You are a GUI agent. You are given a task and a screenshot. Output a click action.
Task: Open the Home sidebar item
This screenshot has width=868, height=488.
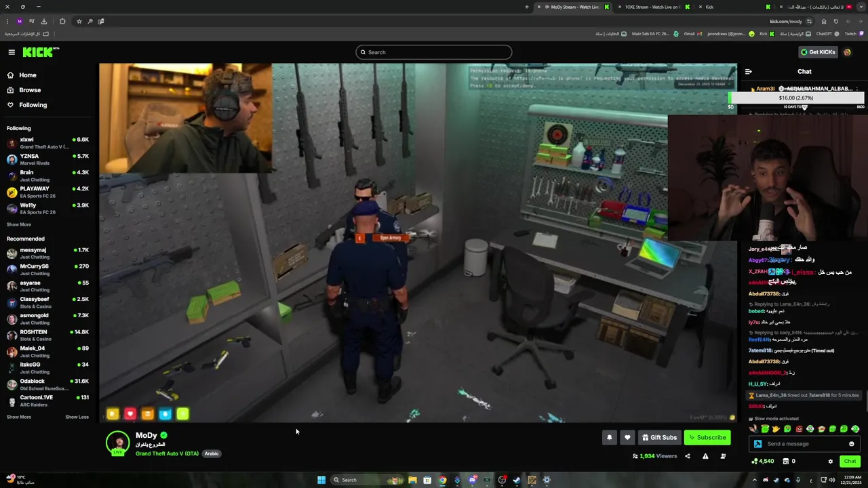(22, 75)
